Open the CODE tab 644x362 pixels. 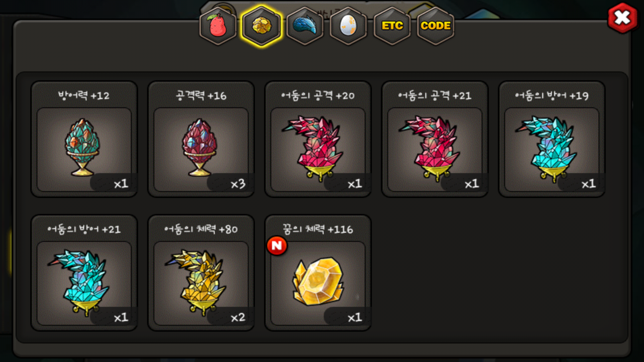435,26
